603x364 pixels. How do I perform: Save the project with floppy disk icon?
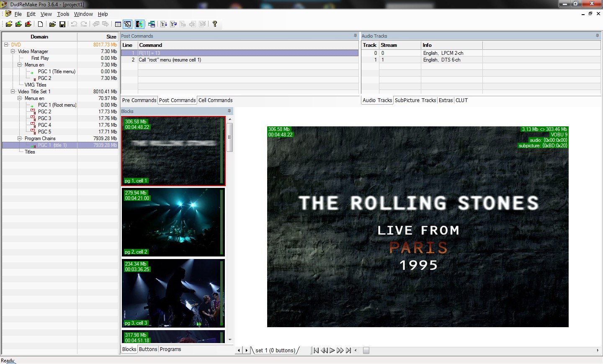pos(62,24)
